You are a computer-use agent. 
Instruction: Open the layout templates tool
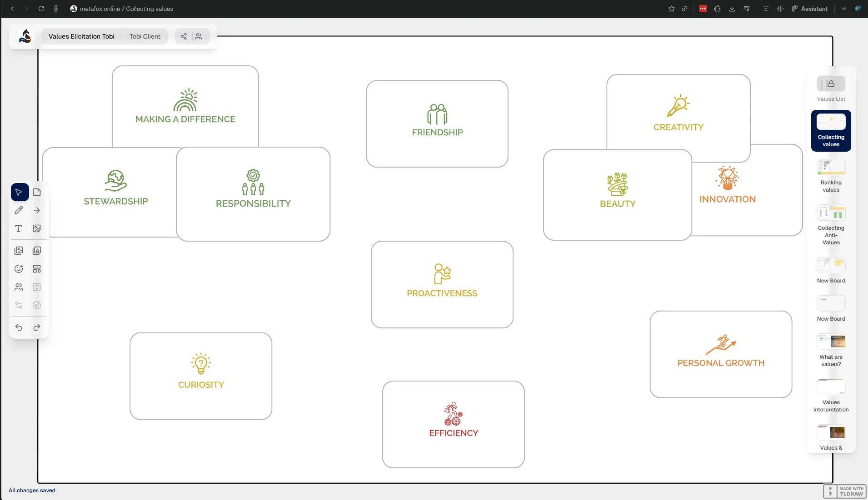(37, 269)
